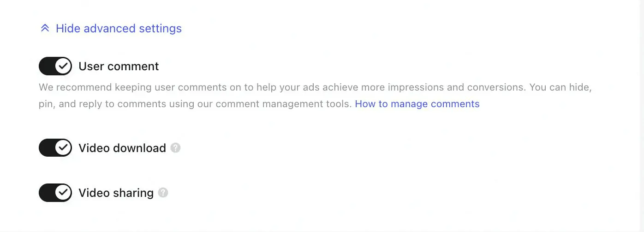
Task: Click the "Video download" label text
Action: [x=122, y=148]
